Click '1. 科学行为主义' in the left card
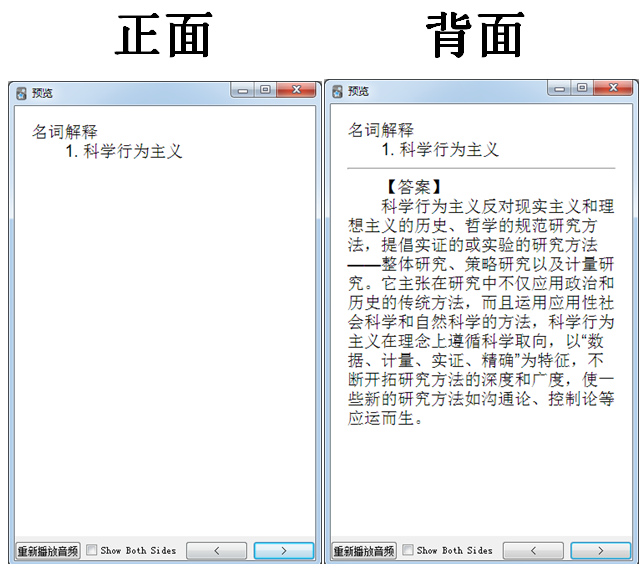The image size is (642, 564). pyautogui.click(x=124, y=151)
